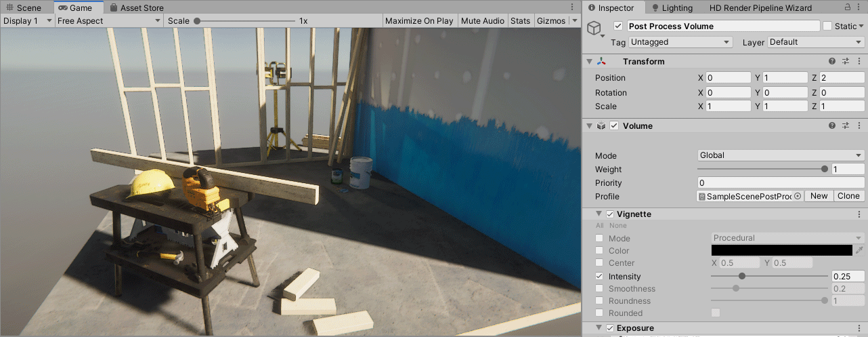Switch to the Scene tab
Viewport: 868px width, 337px height.
pos(24,8)
